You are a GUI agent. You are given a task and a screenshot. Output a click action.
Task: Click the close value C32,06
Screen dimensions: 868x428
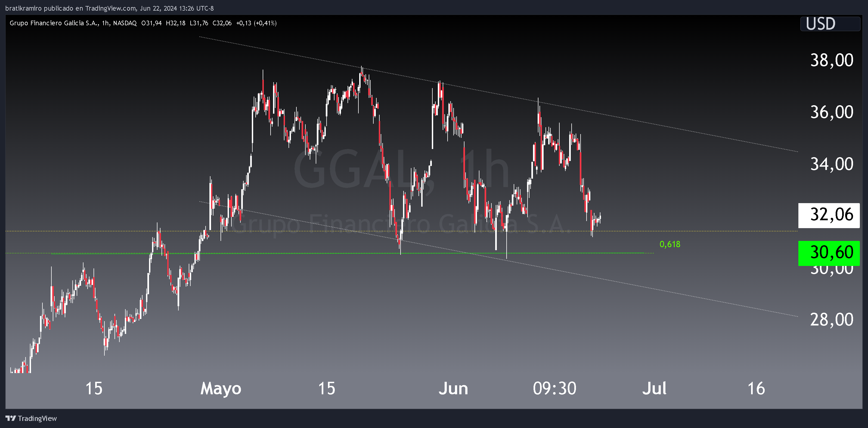222,23
